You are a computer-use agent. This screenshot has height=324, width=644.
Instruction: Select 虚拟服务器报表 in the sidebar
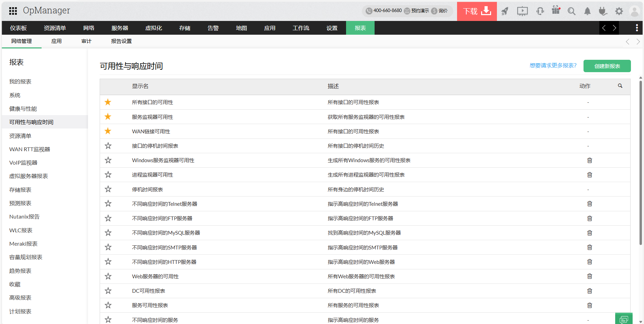click(29, 176)
